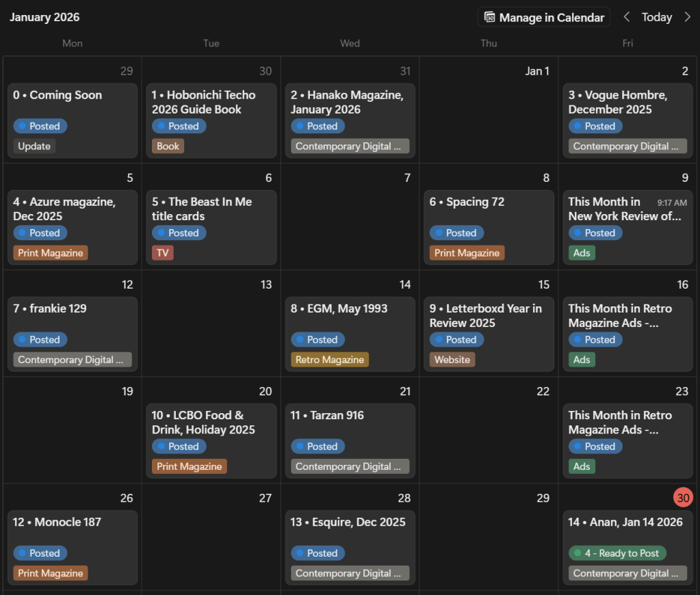Open 'Hobonichi Techo 2026 Guide Book' card
700x595 pixels.
pos(203,102)
